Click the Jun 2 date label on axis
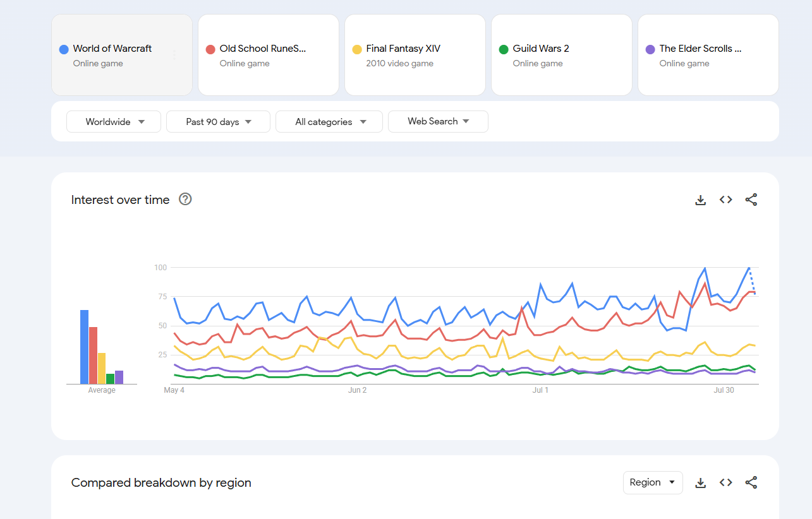Viewport: 812px width, 519px height. coord(357,390)
